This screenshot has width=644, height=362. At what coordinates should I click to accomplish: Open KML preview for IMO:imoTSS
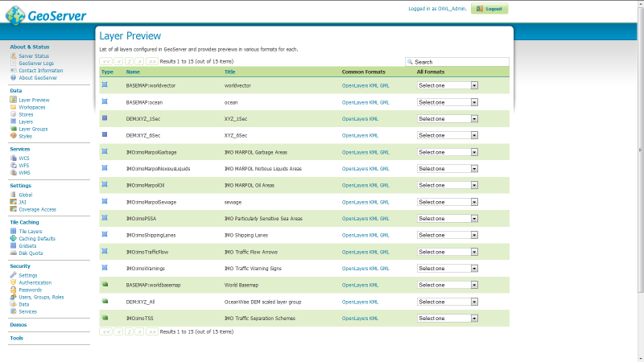(374, 318)
